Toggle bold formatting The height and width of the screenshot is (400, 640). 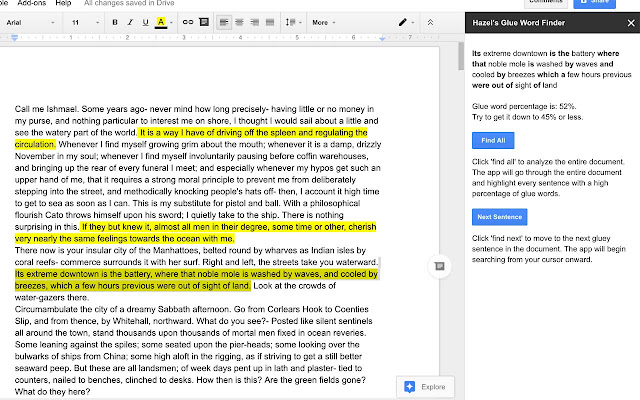click(x=114, y=21)
